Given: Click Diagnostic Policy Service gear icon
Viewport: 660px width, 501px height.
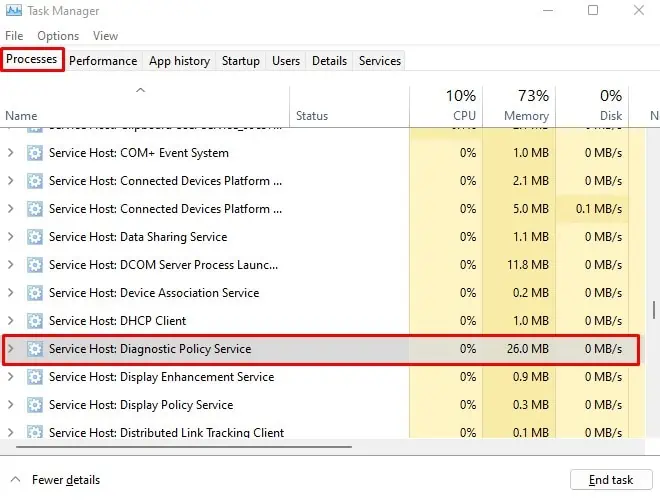Looking at the screenshot, I should [35, 349].
